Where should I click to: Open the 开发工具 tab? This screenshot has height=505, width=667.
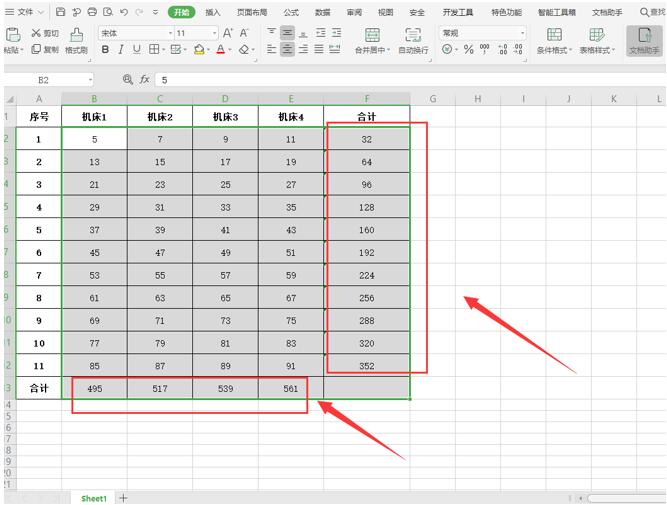458,12
